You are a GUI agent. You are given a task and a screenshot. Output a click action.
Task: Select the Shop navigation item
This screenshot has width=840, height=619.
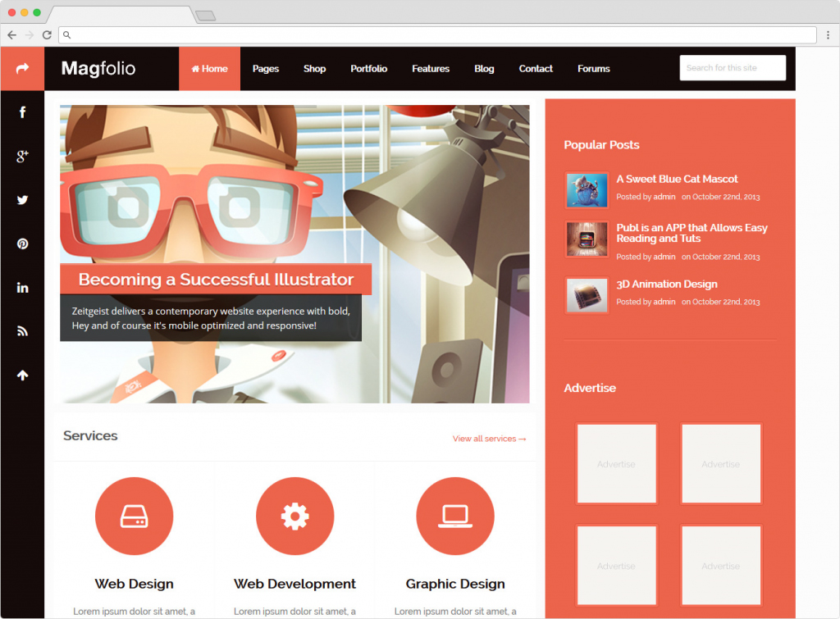point(314,69)
